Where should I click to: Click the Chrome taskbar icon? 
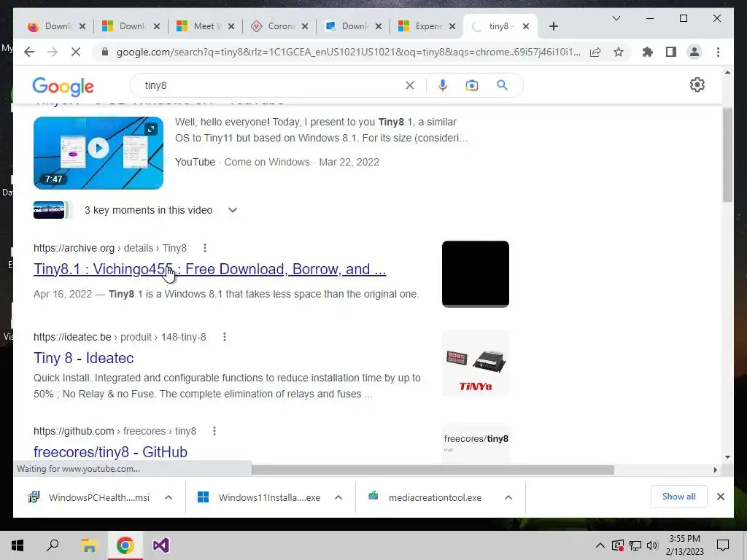coord(125,545)
